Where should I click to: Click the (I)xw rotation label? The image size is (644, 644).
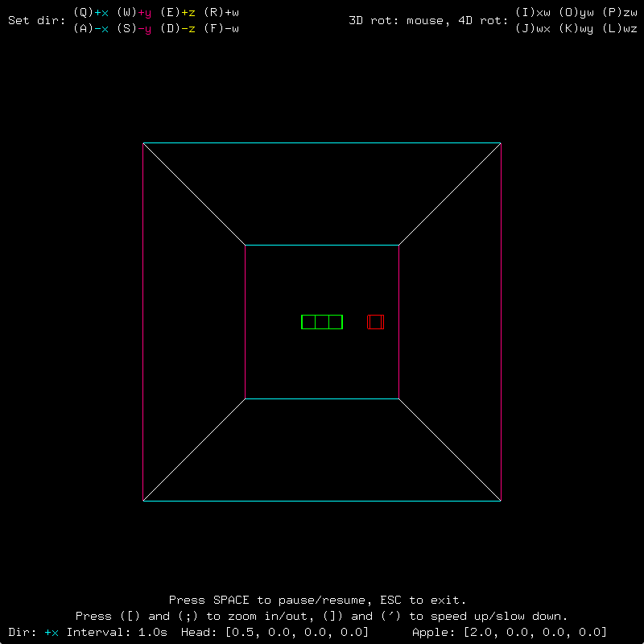click(533, 12)
